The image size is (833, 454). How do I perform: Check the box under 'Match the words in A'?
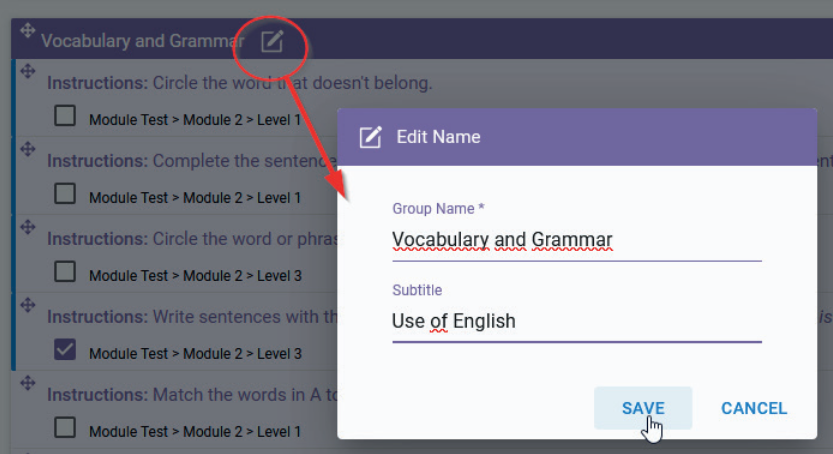tap(65, 428)
